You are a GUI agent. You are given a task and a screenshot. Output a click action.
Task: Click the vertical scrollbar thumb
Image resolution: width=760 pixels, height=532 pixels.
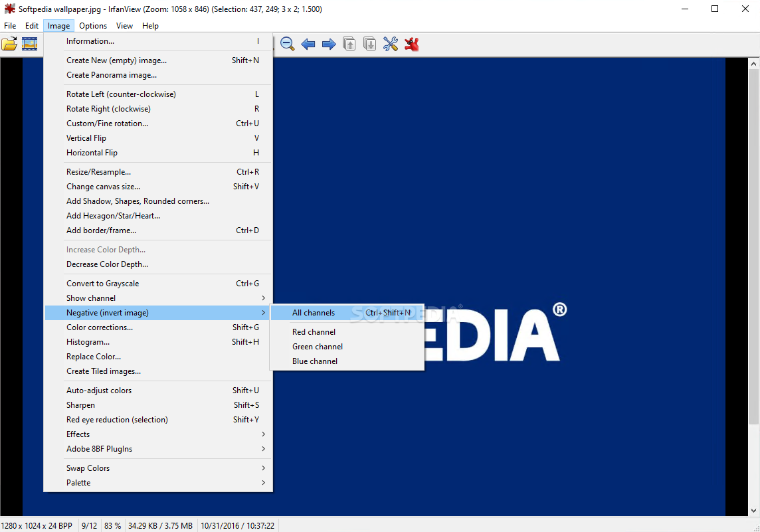tap(754, 247)
